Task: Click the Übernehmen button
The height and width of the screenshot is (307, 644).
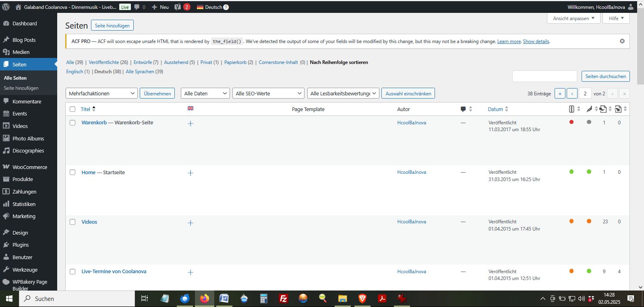Action: (157, 93)
